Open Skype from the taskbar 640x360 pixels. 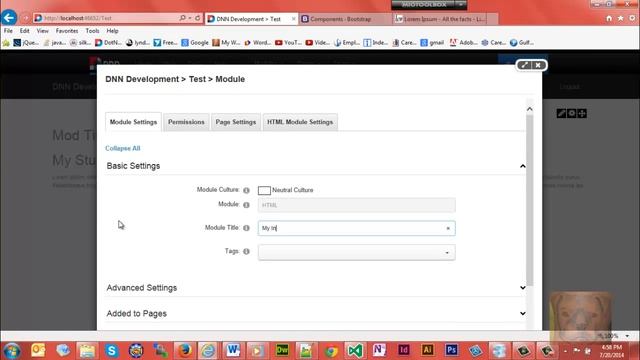pyautogui.click(x=111, y=351)
